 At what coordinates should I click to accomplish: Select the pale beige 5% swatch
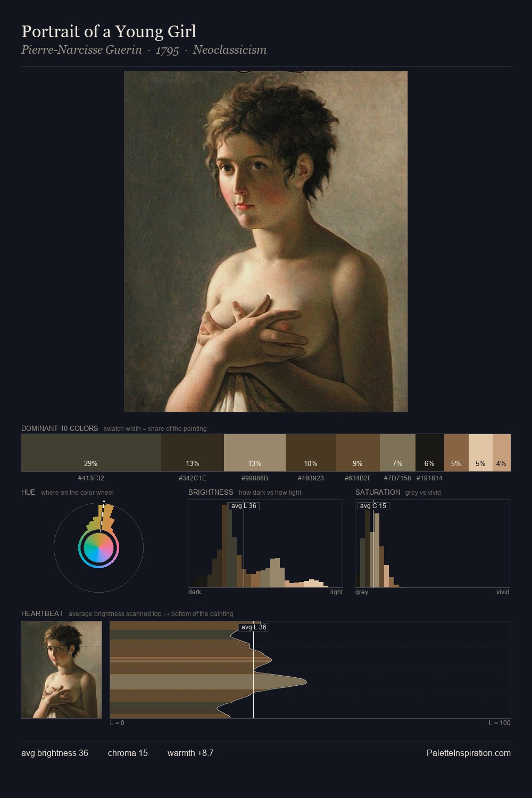(x=480, y=453)
